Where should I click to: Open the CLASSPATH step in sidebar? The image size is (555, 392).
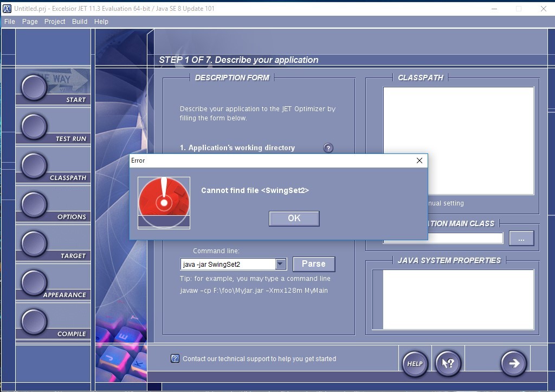point(34,165)
